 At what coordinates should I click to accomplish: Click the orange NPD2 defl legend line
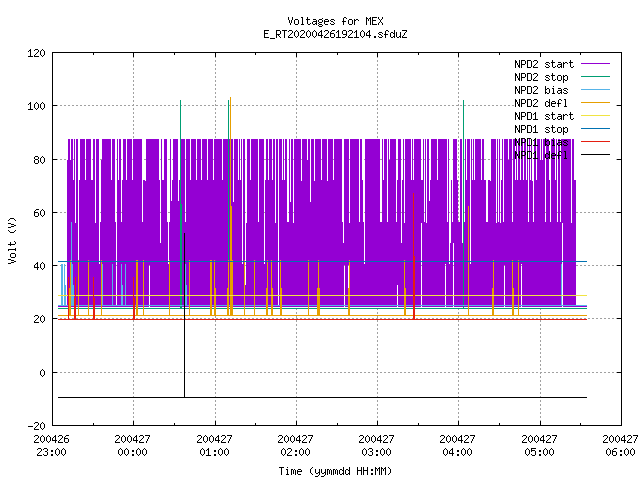pyautogui.click(x=595, y=103)
